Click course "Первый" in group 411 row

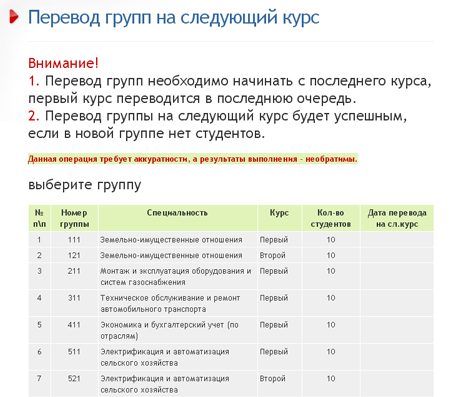click(274, 325)
